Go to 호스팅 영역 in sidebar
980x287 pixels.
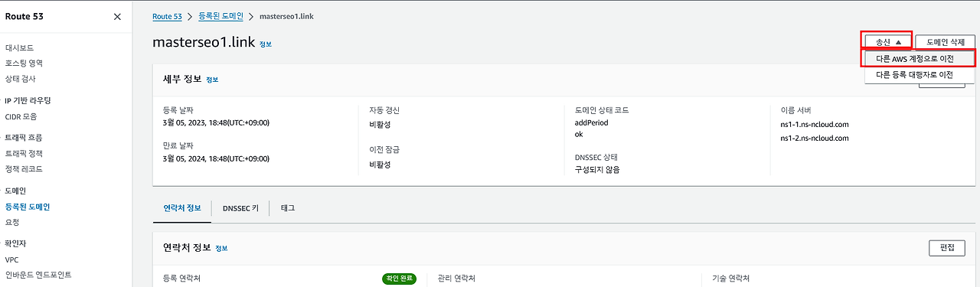[x=24, y=63]
